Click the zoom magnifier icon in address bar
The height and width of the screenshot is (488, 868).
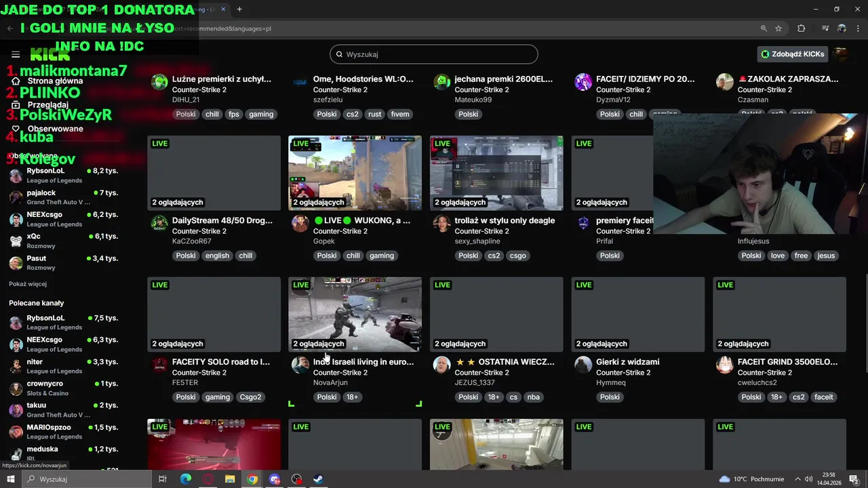coord(764,28)
